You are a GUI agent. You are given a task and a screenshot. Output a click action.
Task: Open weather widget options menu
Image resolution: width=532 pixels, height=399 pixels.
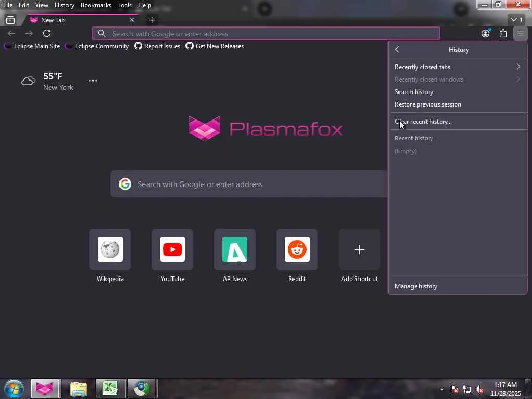tap(92, 81)
